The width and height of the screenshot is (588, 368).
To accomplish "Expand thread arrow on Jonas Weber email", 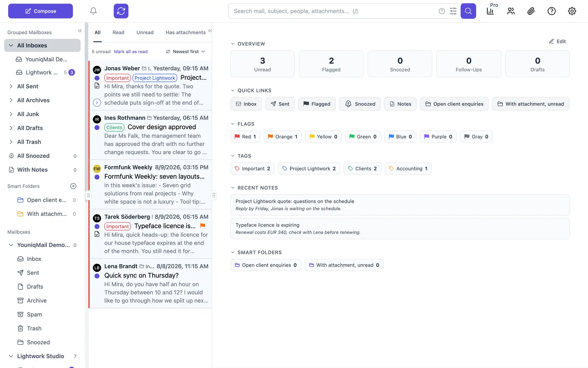I will pyautogui.click(x=97, y=103).
